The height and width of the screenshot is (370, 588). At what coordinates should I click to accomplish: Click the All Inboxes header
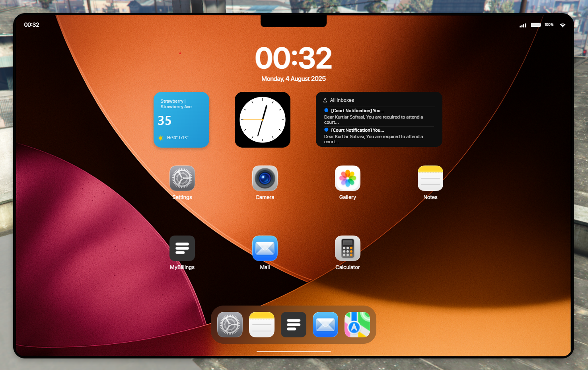[x=342, y=100]
